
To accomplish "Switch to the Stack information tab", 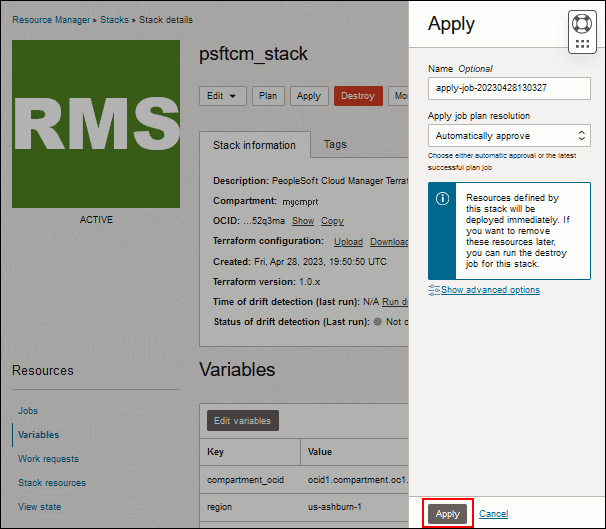I will point(255,145).
